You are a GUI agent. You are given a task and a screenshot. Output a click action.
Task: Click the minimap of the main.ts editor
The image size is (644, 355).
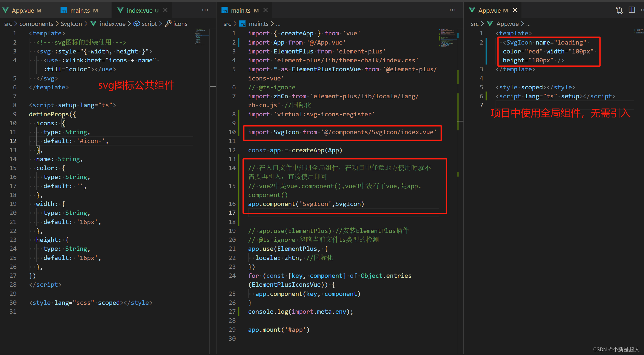click(x=448, y=37)
